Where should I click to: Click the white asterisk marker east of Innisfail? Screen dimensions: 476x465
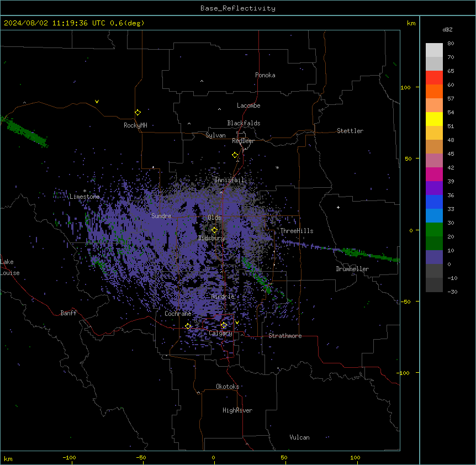click(x=277, y=168)
